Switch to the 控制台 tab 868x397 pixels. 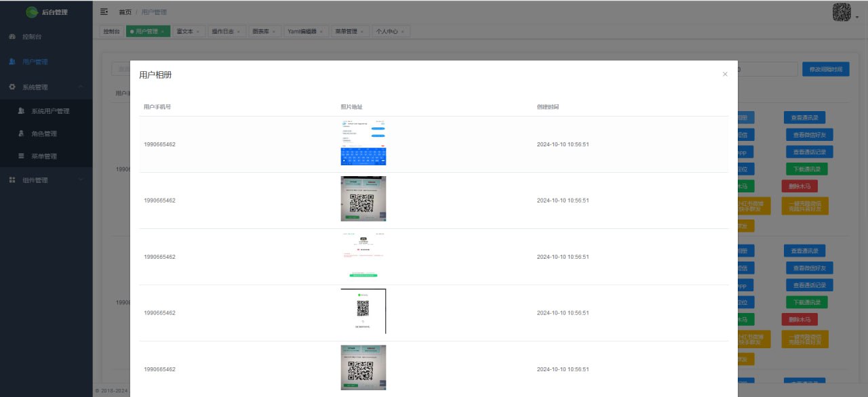tap(111, 31)
